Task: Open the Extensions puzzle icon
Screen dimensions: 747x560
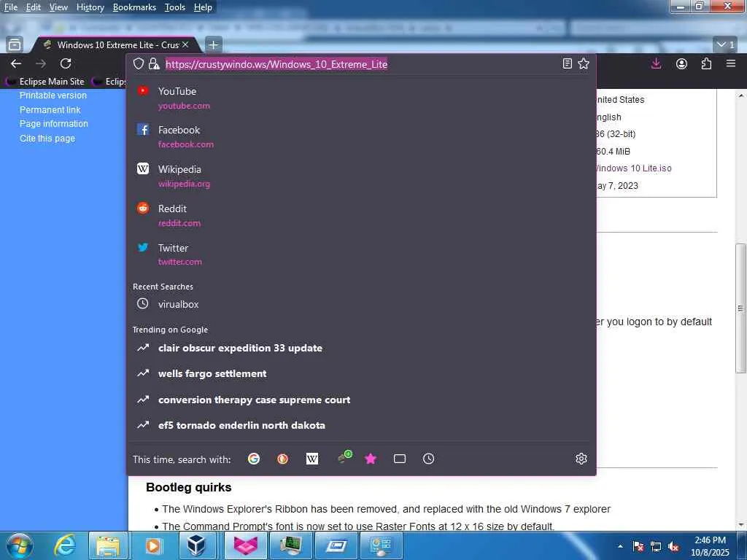Action: coord(706,63)
